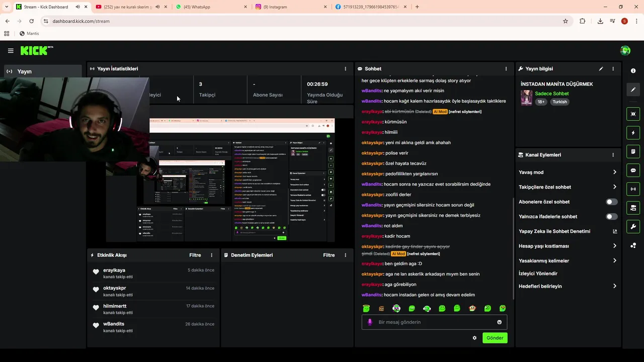Select the pencil edit icon in right sidebar
Screen dimensions: 644x362
(633, 89)
